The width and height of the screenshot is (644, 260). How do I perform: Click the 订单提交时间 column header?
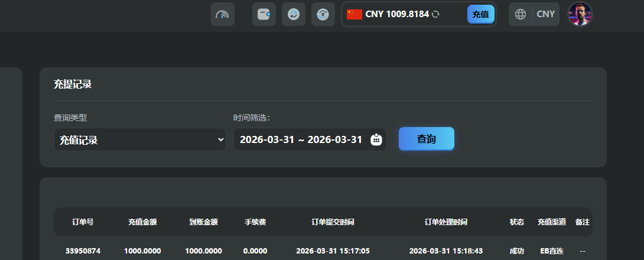coord(333,222)
